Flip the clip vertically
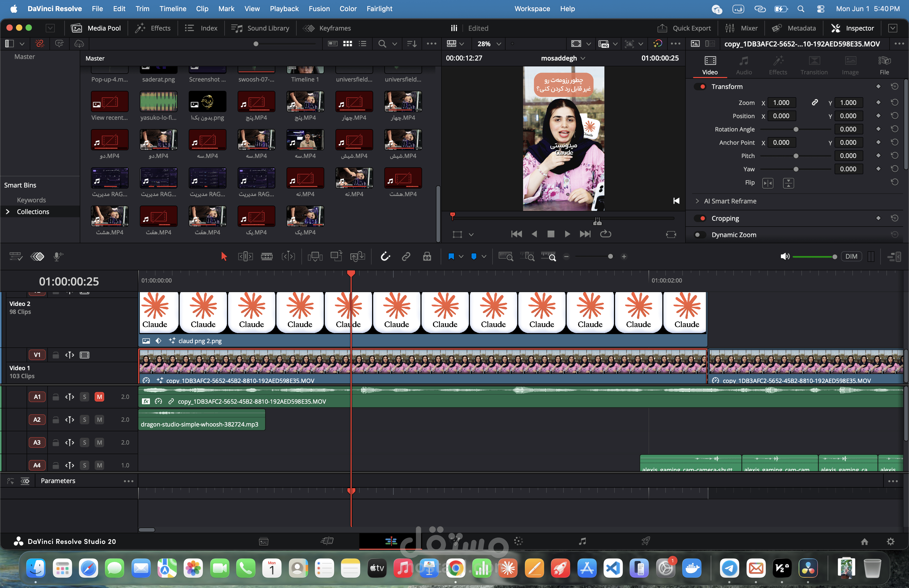The height and width of the screenshot is (588, 909). (788, 183)
